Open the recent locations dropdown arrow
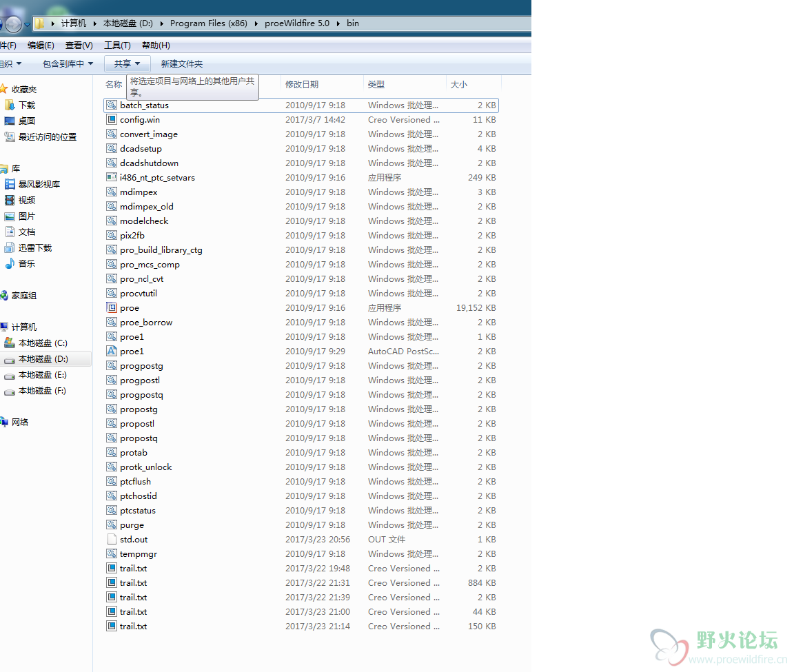 [28, 24]
